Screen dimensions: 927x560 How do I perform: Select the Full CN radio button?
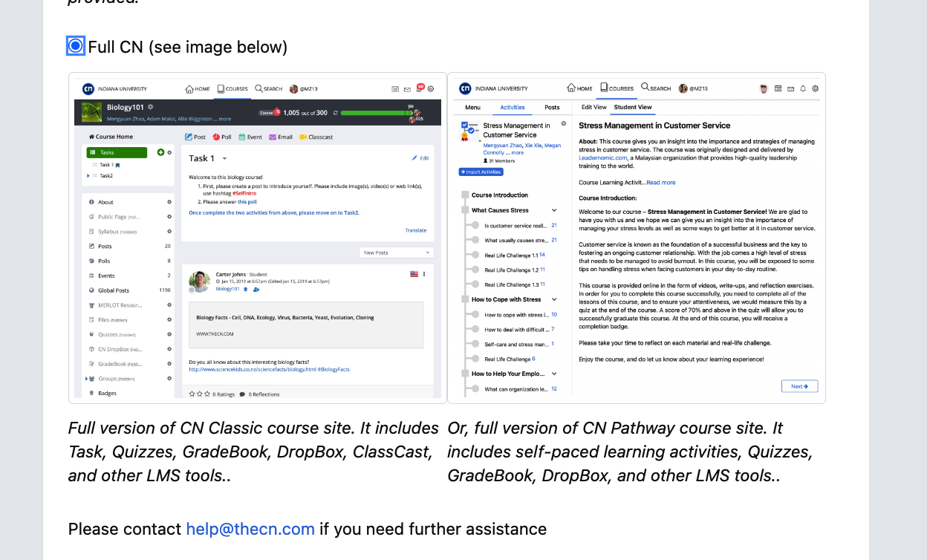point(76,46)
